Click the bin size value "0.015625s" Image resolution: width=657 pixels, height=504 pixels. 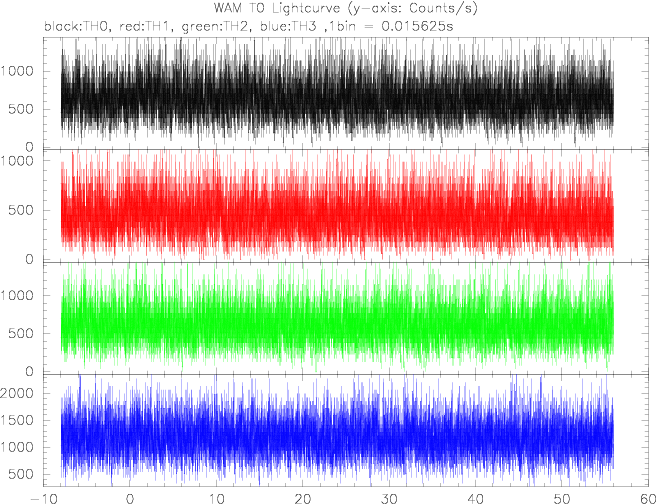click(x=417, y=26)
